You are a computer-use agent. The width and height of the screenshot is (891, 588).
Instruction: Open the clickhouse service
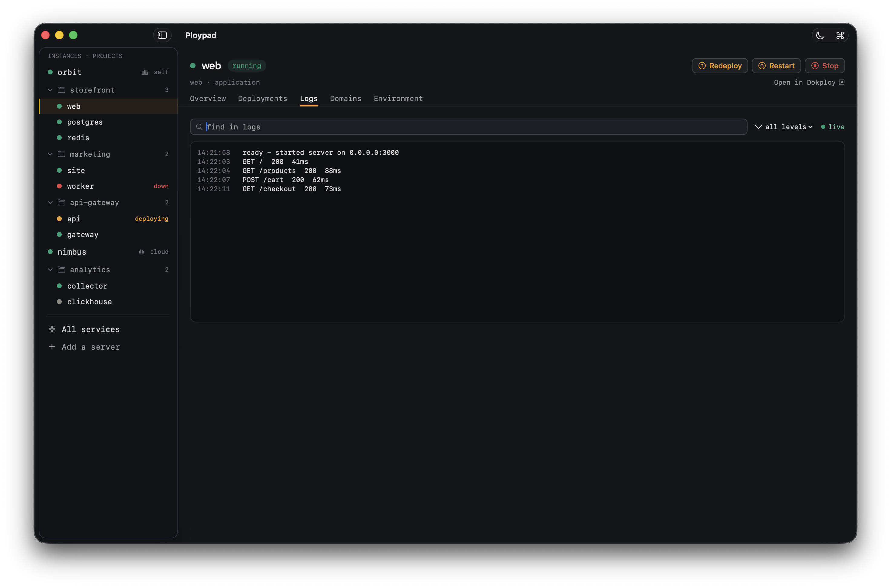click(x=108, y=302)
